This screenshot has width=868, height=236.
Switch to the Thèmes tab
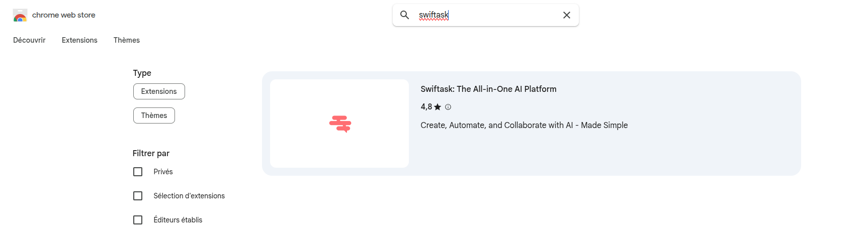coord(127,40)
